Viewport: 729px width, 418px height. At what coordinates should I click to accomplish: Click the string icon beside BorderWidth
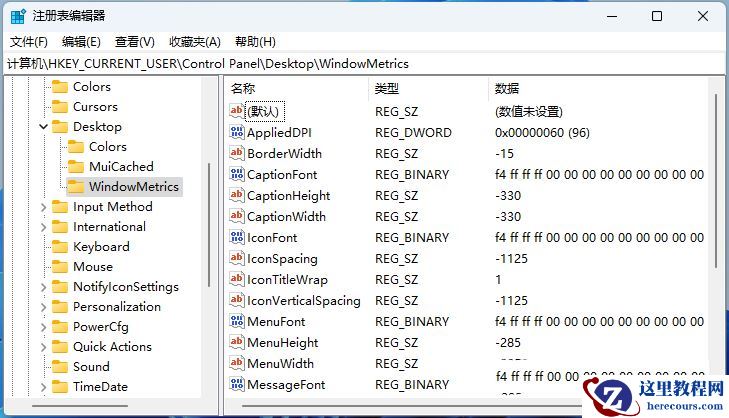[x=236, y=153]
